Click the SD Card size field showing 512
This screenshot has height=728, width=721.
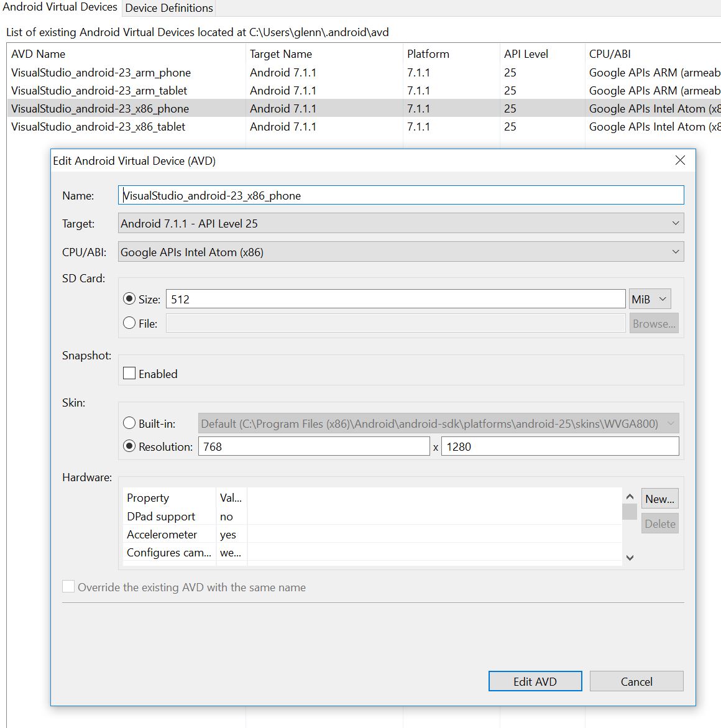[395, 299]
